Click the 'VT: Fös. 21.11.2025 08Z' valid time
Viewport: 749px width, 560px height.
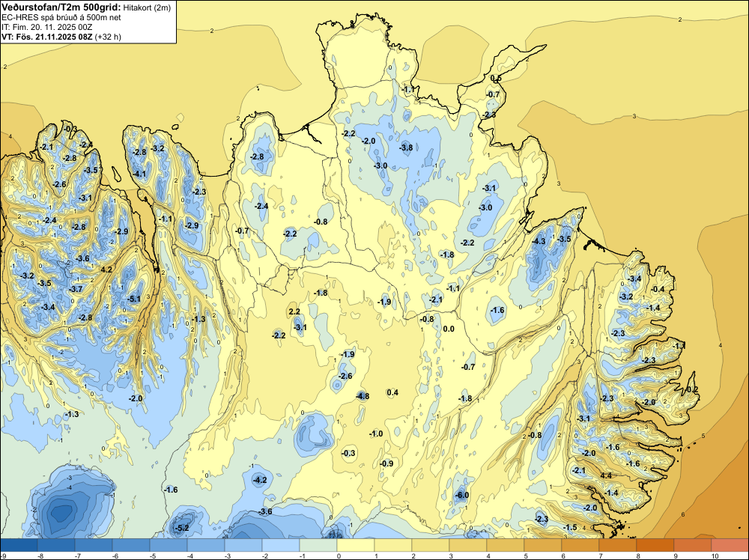click(46, 37)
